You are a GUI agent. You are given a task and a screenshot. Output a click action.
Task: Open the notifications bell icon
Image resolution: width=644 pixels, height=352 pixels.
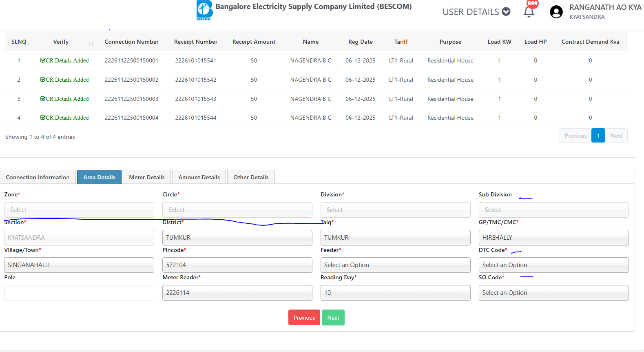pos(529,12)
